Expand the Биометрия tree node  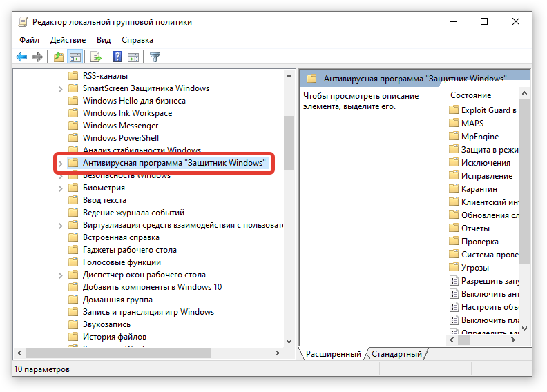pos(60,188)
